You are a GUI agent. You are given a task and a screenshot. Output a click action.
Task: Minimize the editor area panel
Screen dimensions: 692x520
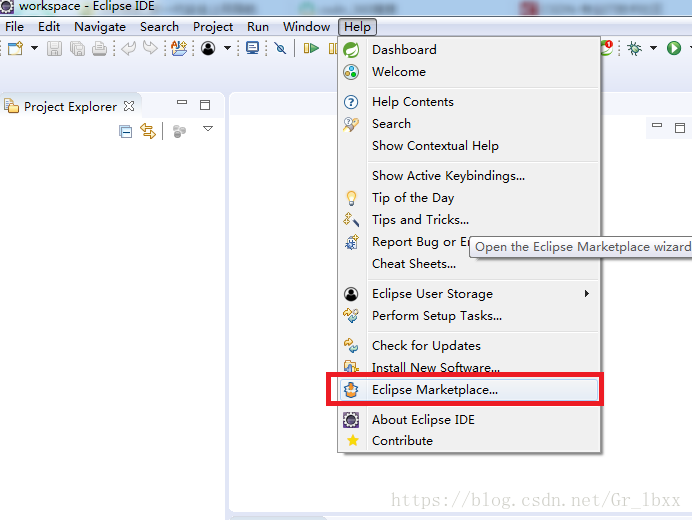pos(657,125)
